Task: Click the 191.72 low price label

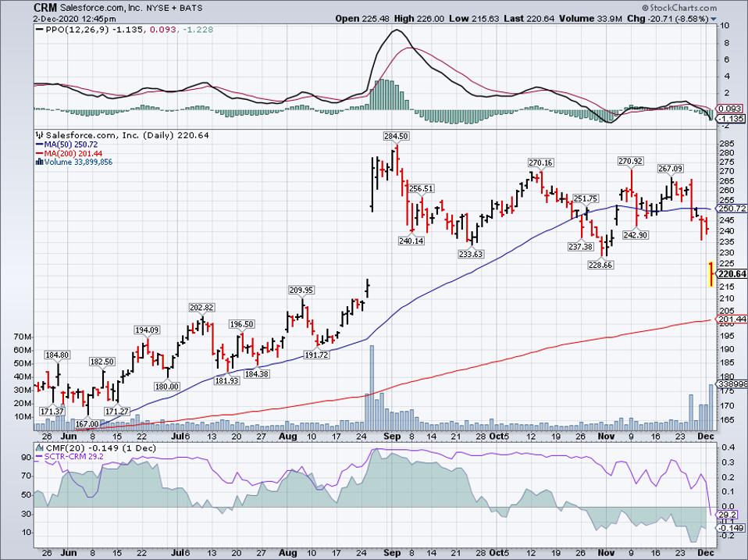Action: point(316,355)
